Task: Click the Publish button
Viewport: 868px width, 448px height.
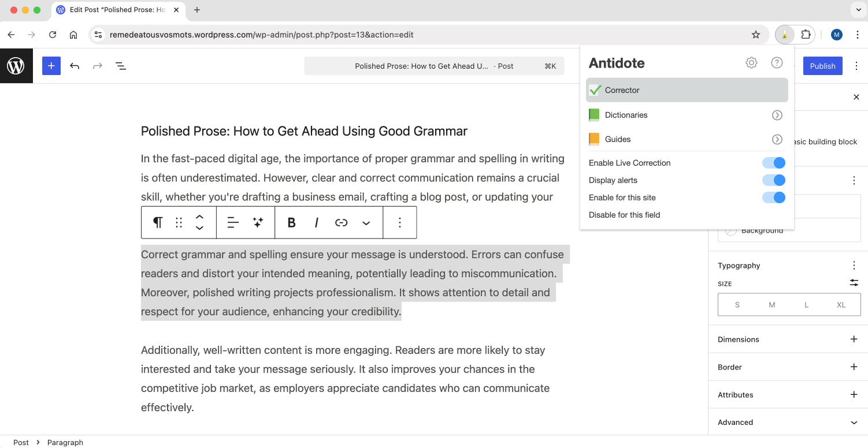Action: click(822, 66)
